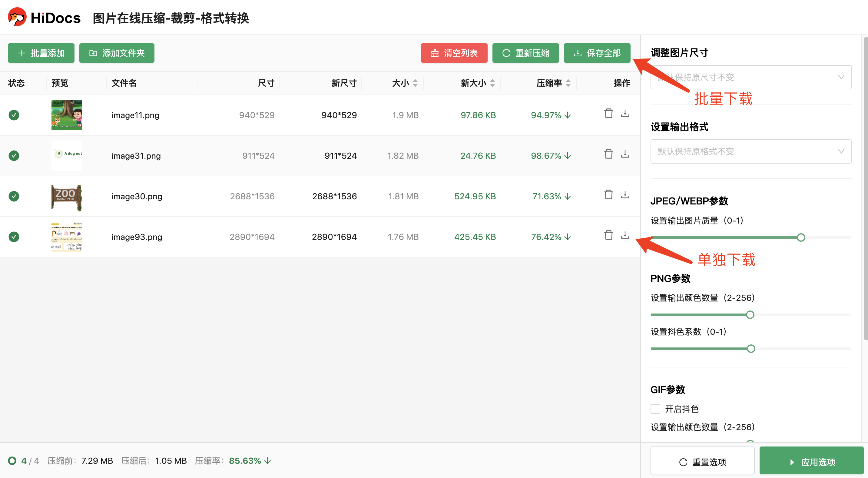Delete image31.png row
868x478 pixels.
[608, 154]
